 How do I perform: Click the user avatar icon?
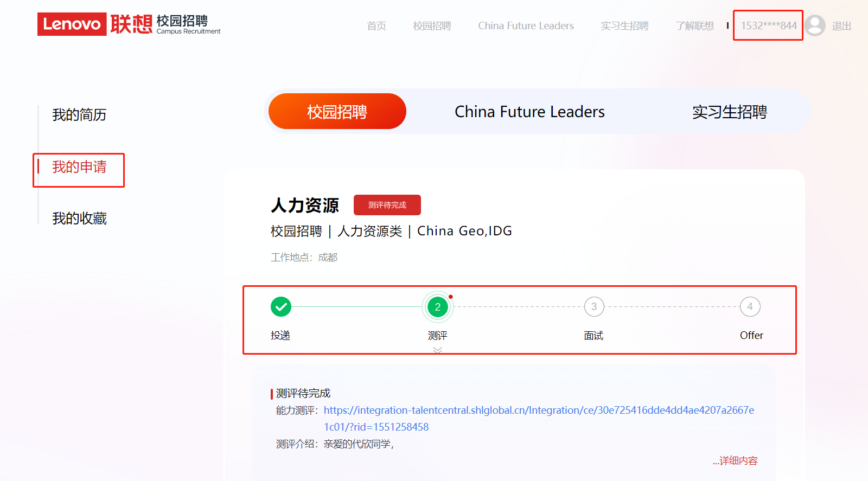pyautogui.click(x=815, y=25)
